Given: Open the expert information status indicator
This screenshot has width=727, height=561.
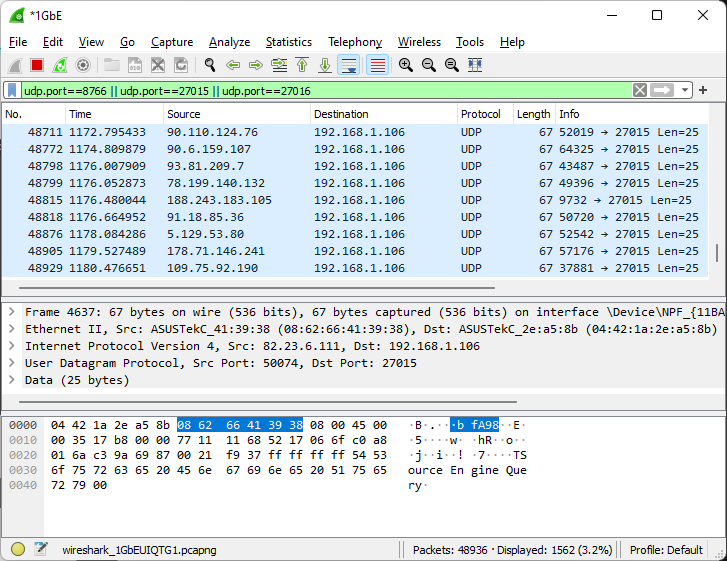Looking at the screenshot, I should point(18,549).
